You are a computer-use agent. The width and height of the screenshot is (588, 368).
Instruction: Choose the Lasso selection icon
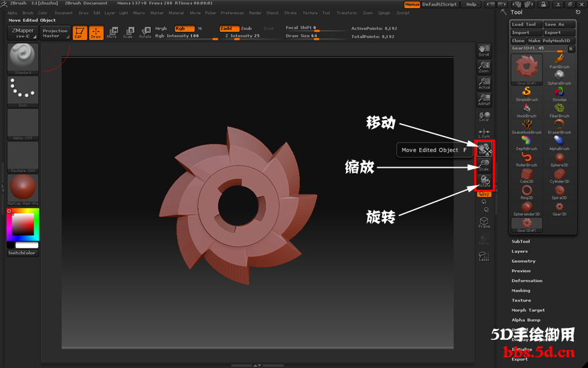coord(484,256)
